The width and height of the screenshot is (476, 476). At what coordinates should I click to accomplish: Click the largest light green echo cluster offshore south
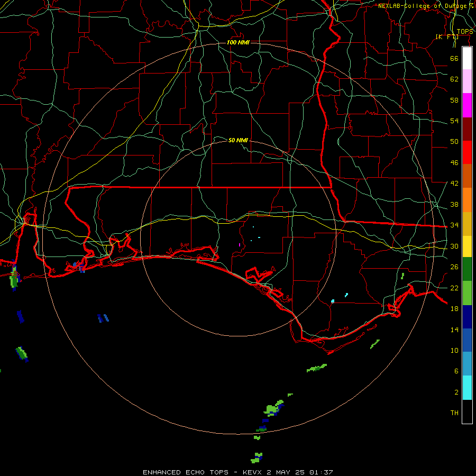pos(274,408)
